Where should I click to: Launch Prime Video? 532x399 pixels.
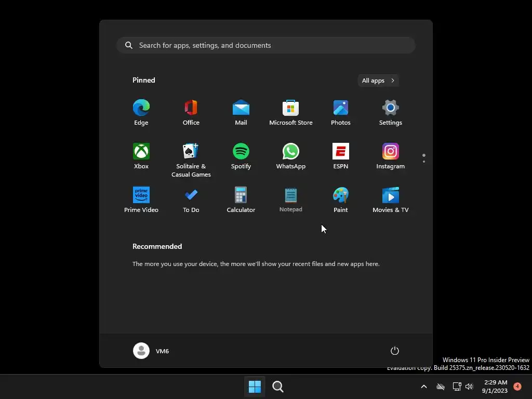(141, 200)
